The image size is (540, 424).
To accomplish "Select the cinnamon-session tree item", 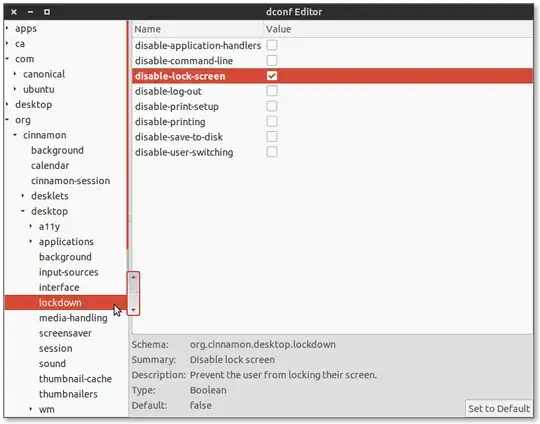I will point(70,180).
